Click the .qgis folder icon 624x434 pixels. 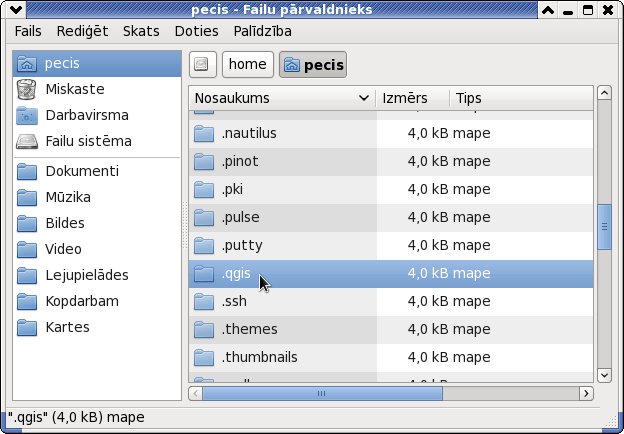[x=204, y=273]
